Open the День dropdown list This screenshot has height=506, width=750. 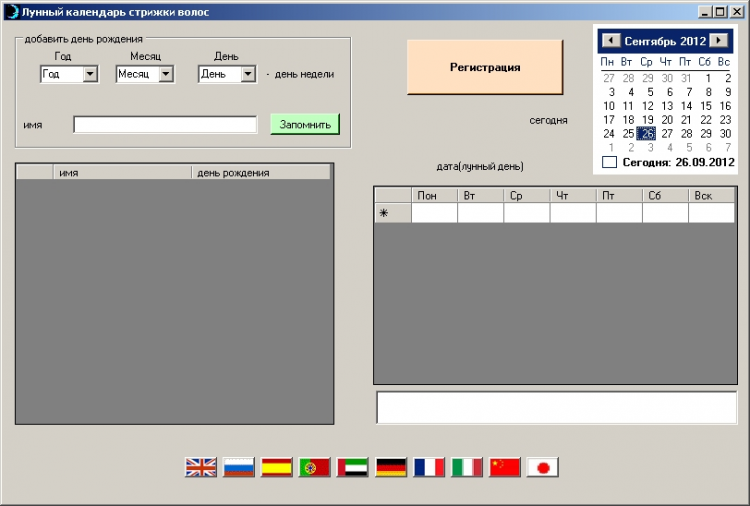click(x=248, y=74)
